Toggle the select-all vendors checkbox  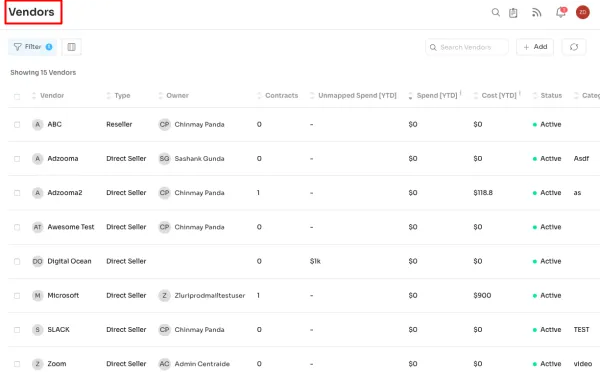coord(17,96)
